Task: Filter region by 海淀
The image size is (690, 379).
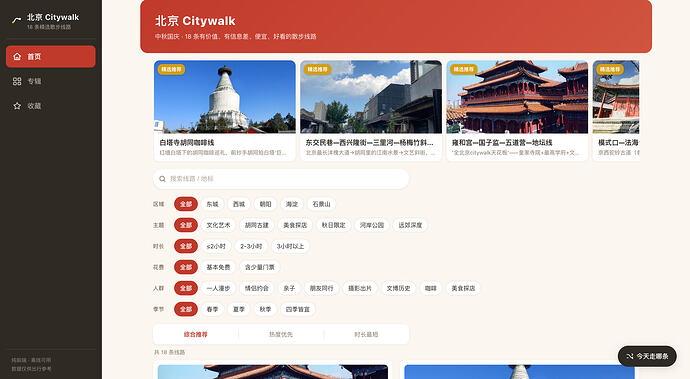Action: click(x=292, y=204)
